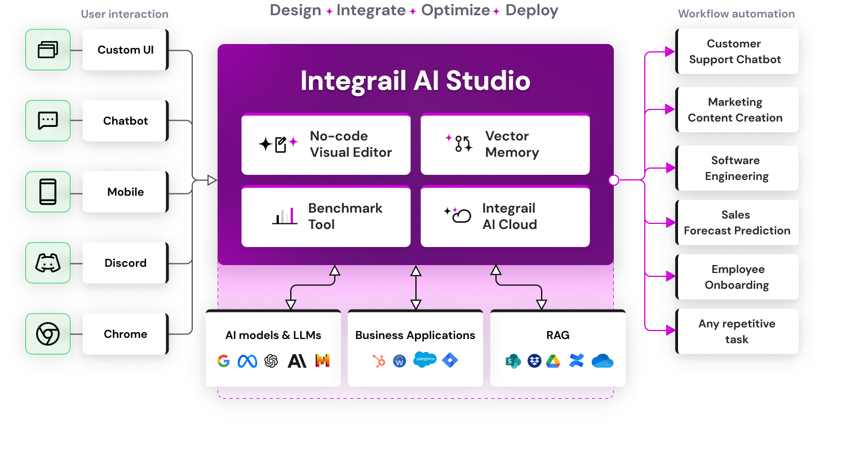Click the AI models & LLMs heading

[273, 335]
